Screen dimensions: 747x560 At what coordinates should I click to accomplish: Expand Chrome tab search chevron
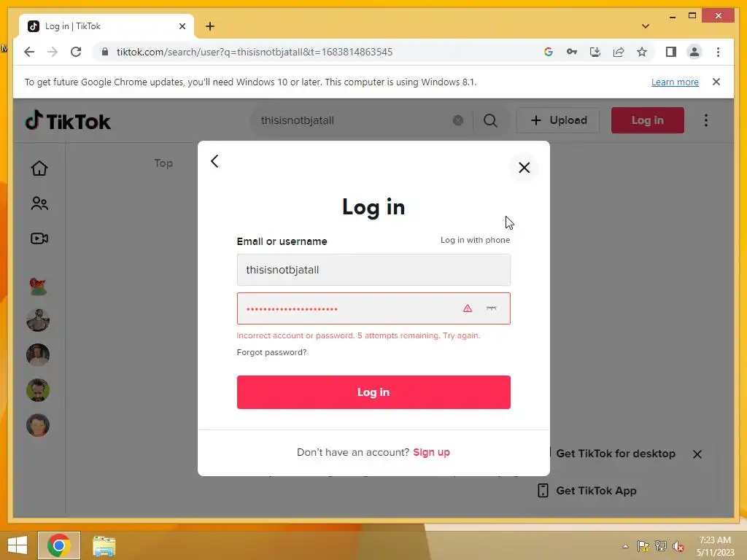tap(646, 26)
